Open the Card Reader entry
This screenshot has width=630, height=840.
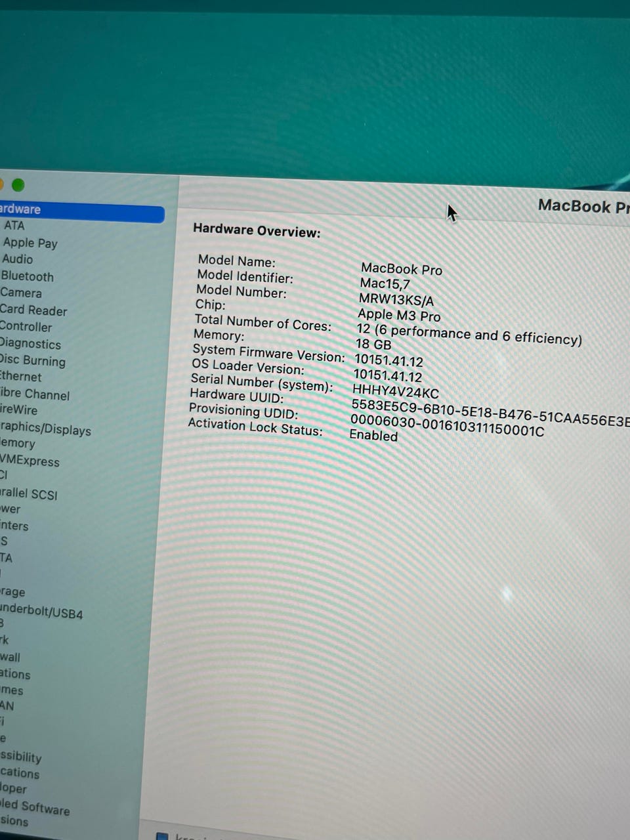click(33, 310)
